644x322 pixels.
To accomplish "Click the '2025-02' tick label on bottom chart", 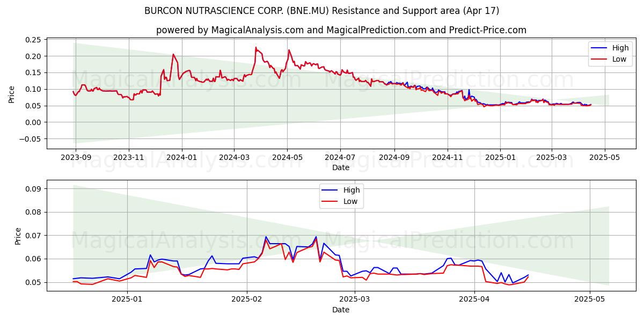I will (247, 301).
